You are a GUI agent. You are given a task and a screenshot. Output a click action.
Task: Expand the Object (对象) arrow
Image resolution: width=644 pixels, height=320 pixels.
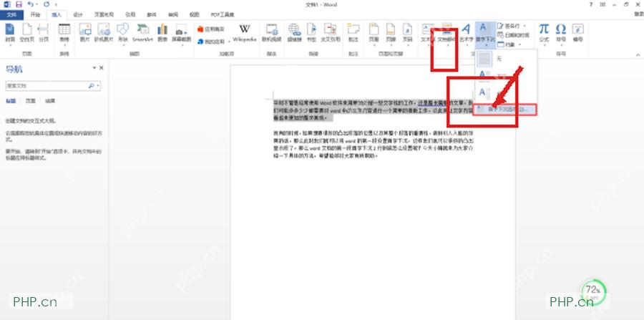(x=520, y=44)
